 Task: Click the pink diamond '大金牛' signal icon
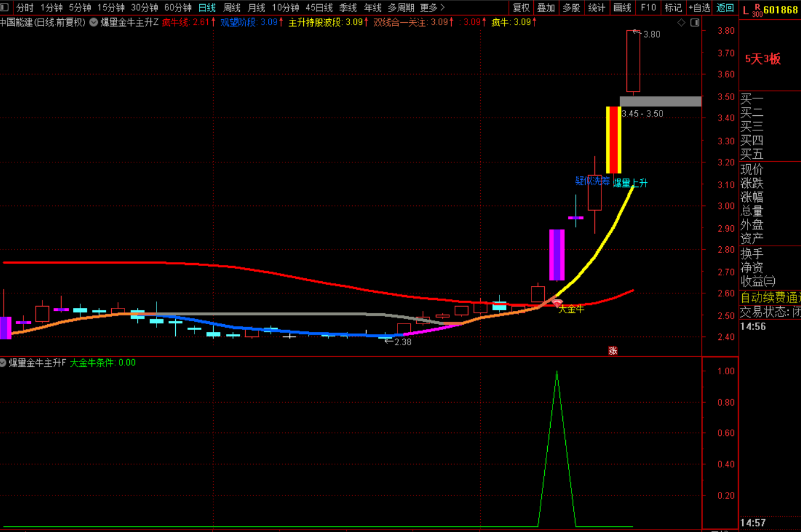coord(557,303)
